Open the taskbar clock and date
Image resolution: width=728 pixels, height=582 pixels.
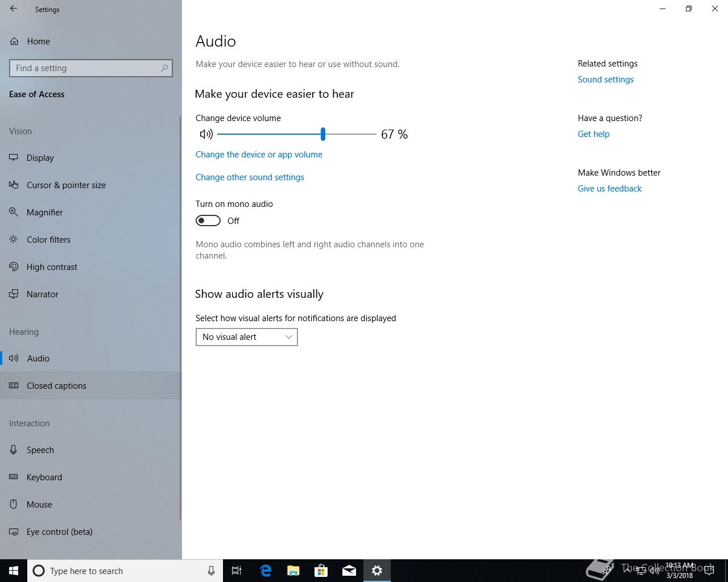[680, 571]
